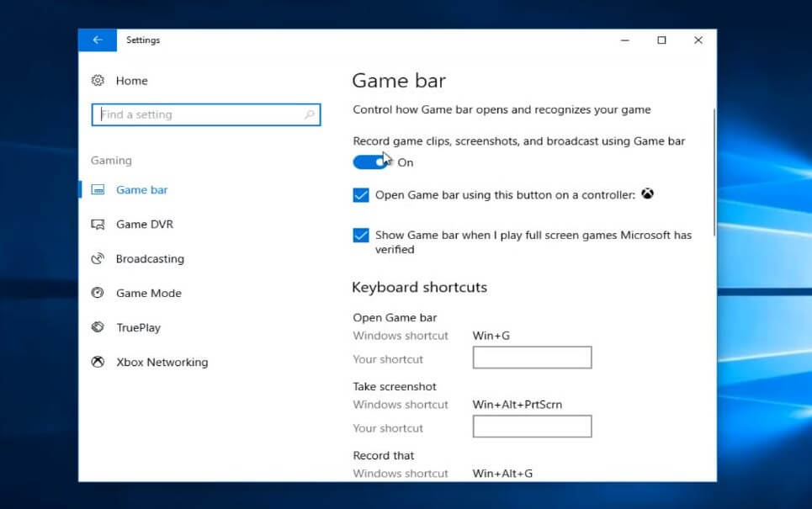Click the TruePlay sidebar icon
The height and width of the screenshot is (509, 812).
pyautogui.click(x=98, y=328)
